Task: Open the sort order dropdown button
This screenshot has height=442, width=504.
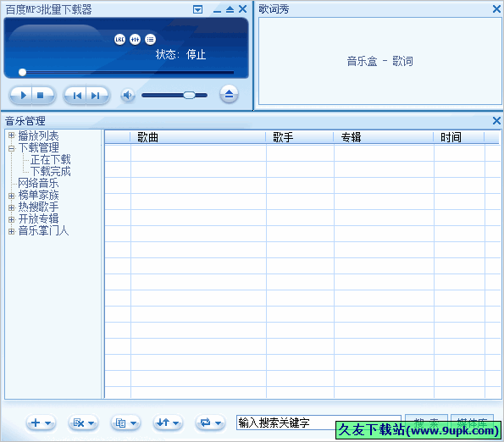Action: 168,423
